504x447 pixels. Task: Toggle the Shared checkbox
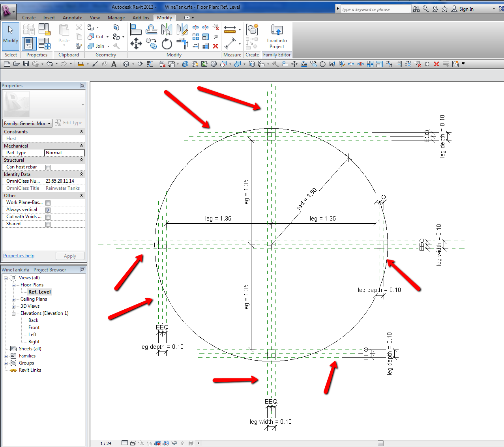coord(48,224)
